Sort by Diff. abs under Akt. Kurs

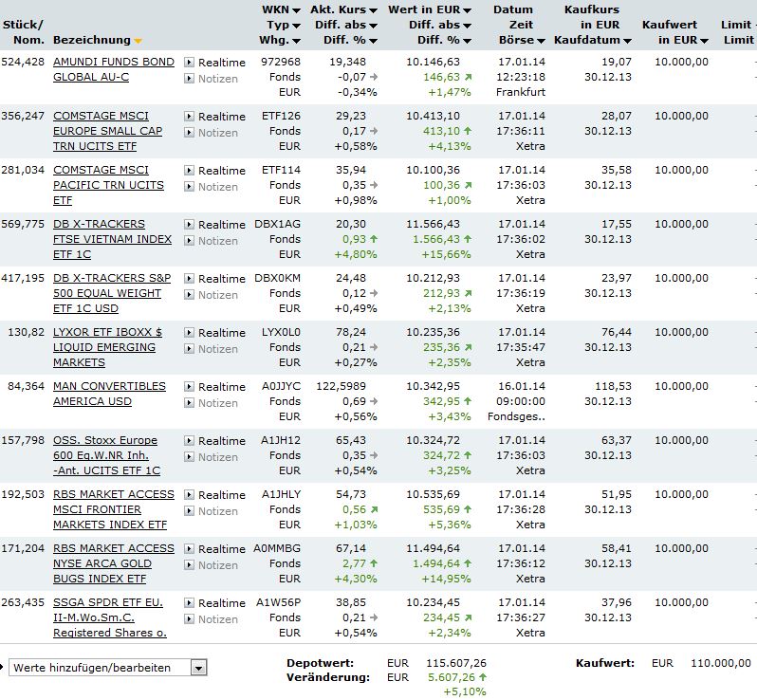click(373, 26)
